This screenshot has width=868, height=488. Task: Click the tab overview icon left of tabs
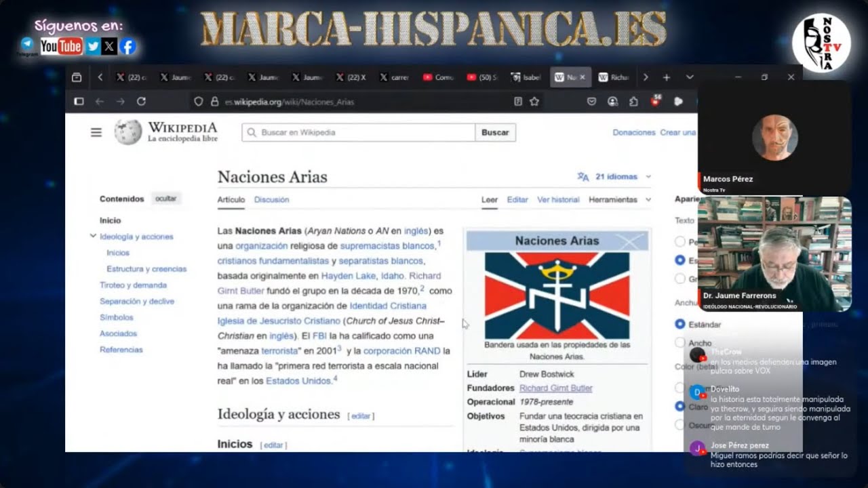pos(77,77)
